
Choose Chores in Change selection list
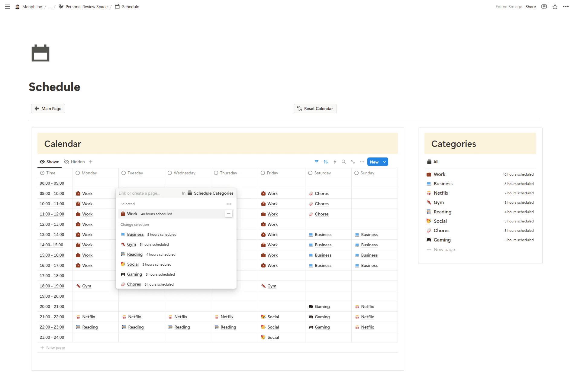coord(176,284)
